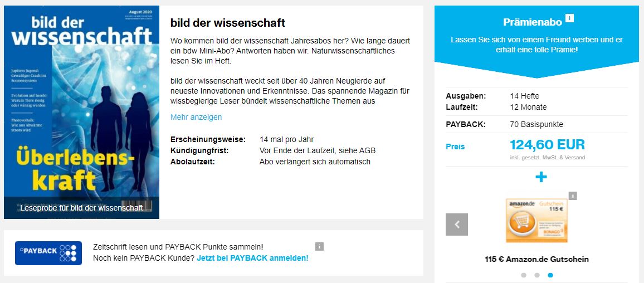Click Jetzt bei PAYBACK anmelden link

tap(252, 258)
